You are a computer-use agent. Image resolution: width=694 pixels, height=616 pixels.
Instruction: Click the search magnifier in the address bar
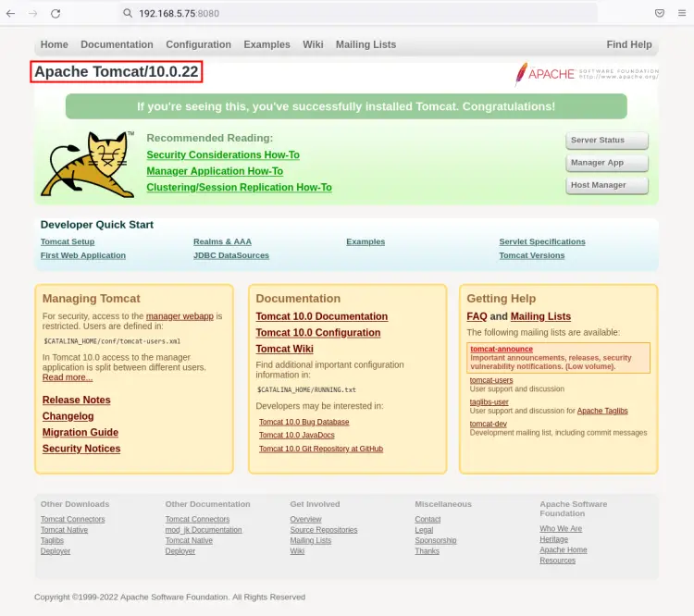pos(128,13)
